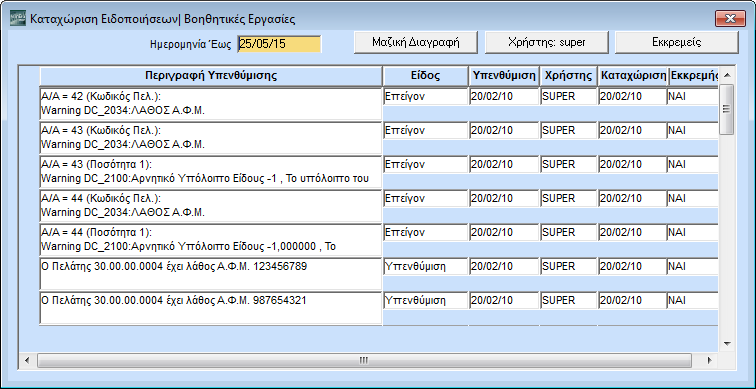
Task: Click the application icon in title bar
Action: click(x=18, y=18)
